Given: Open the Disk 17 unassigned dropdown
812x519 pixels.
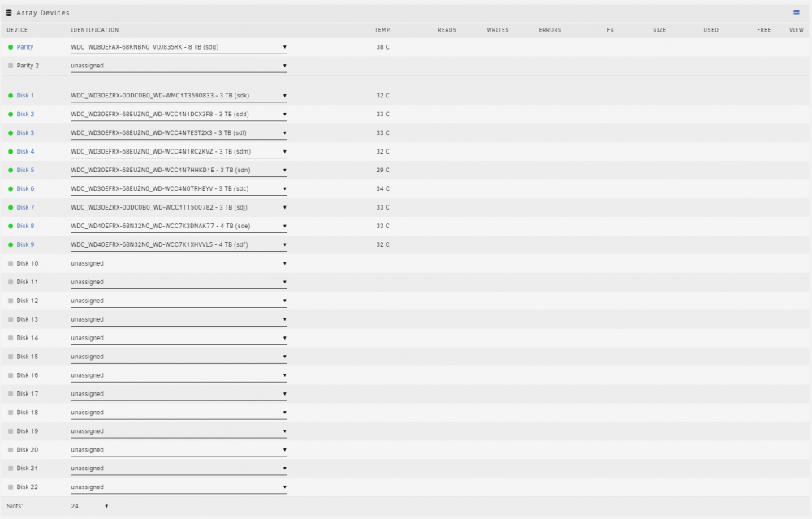Looking at the screenshot, I should tap(179, 394).
